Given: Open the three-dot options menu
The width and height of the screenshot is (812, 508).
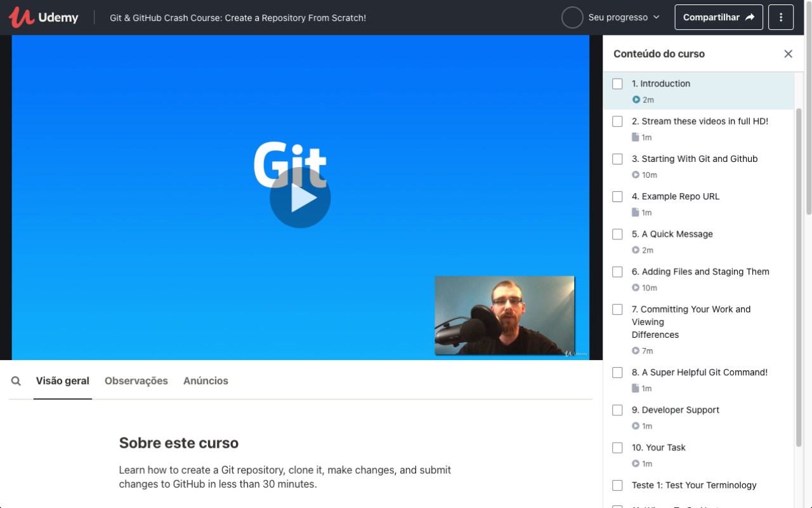Looking at the screenshot, I should (781, 18).
